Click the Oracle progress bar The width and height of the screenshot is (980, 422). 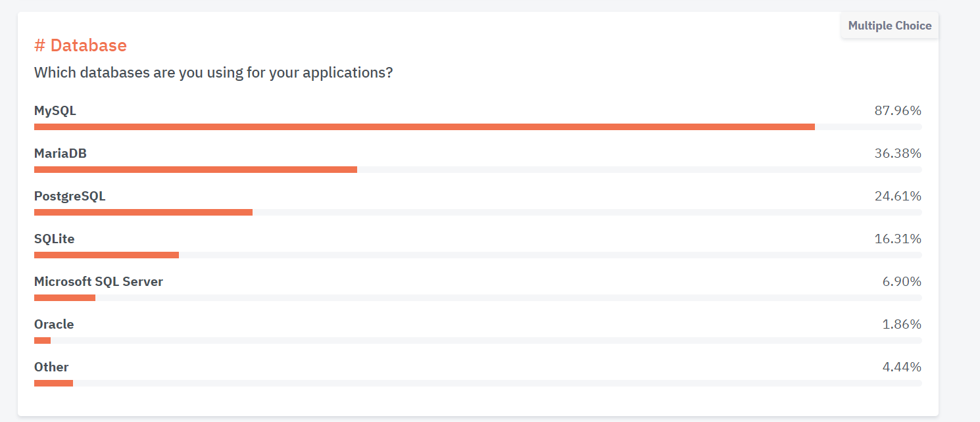[x=478, y=340]
